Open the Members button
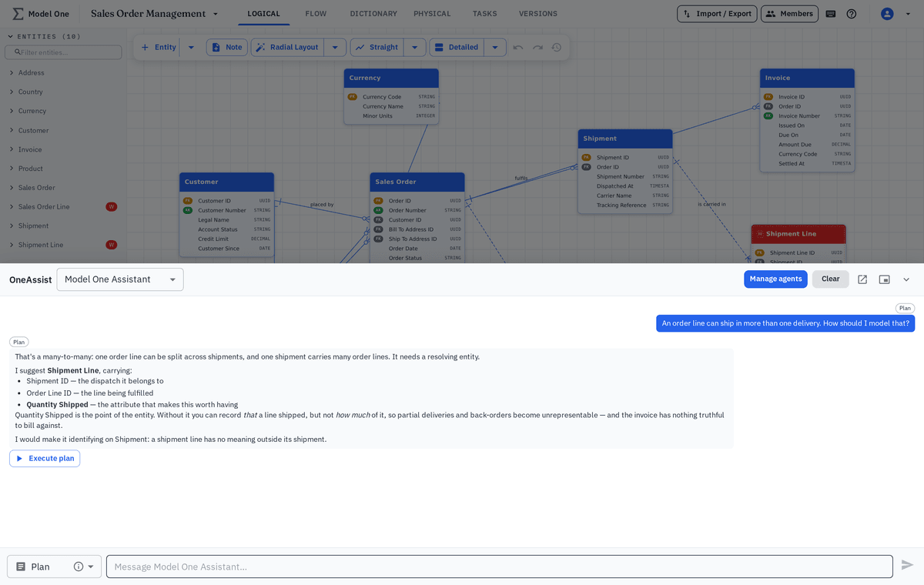 [x=789, y=14]
